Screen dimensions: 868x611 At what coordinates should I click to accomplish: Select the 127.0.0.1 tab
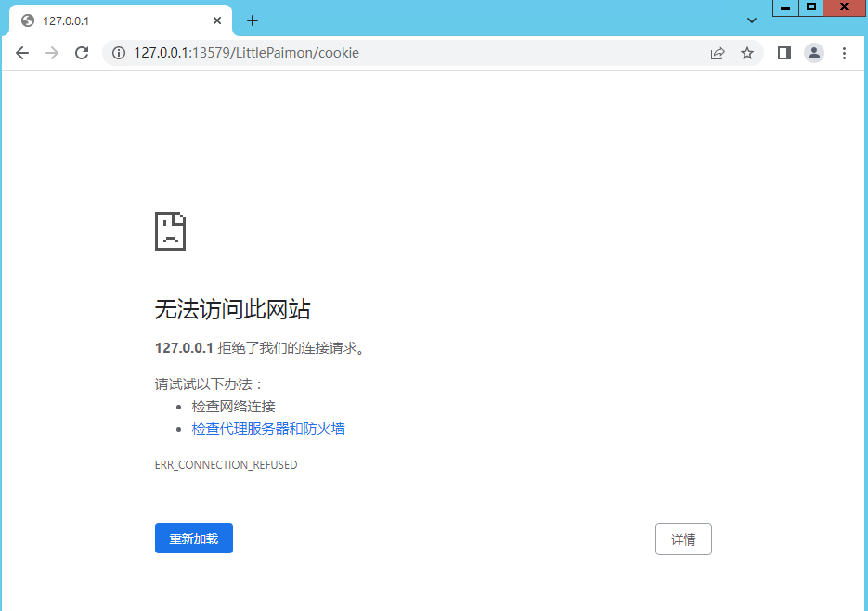tap(121, 21)
